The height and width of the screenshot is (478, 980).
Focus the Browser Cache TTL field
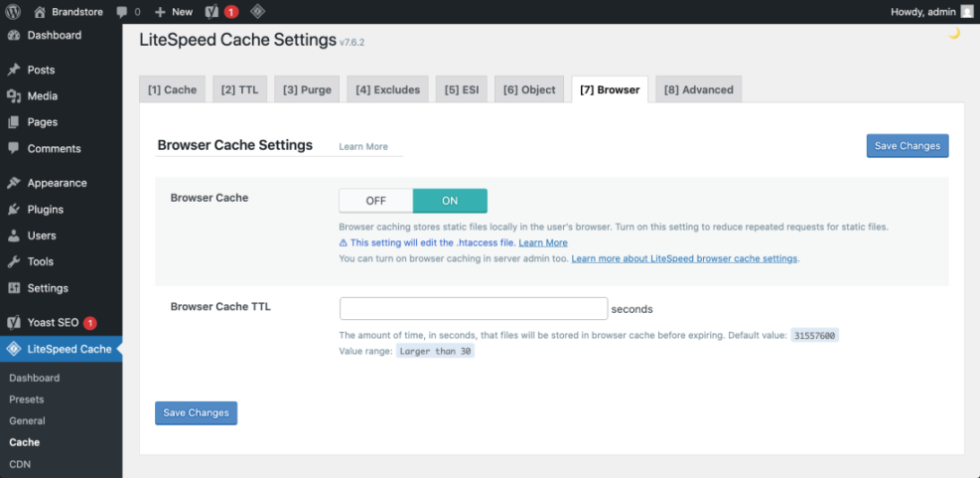click(x=474, y=308)
